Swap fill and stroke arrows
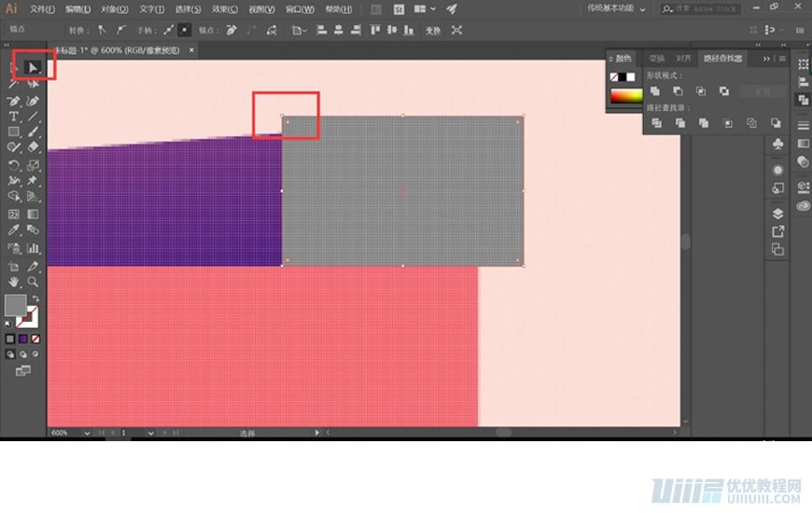This screenshot has width=812, height=513. click(35, 298)
